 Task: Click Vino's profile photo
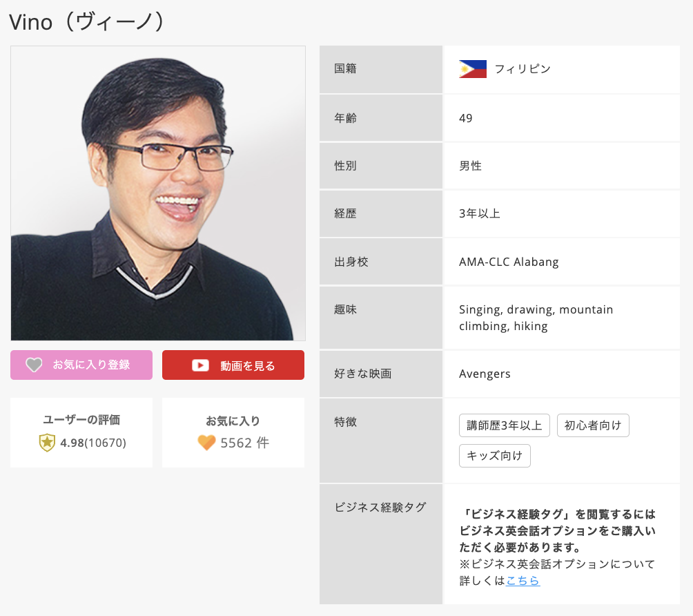point(158,193)
